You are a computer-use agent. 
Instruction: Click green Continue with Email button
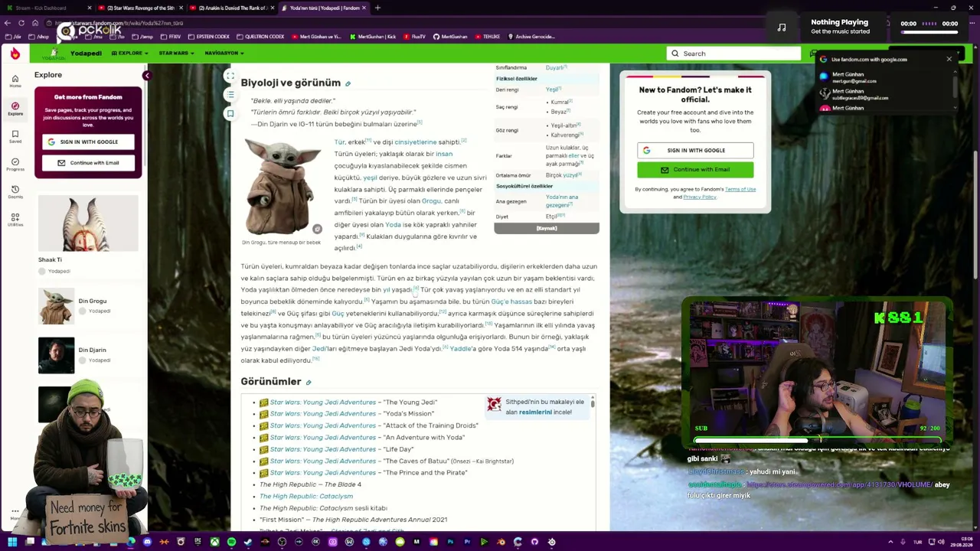point(695,170)
